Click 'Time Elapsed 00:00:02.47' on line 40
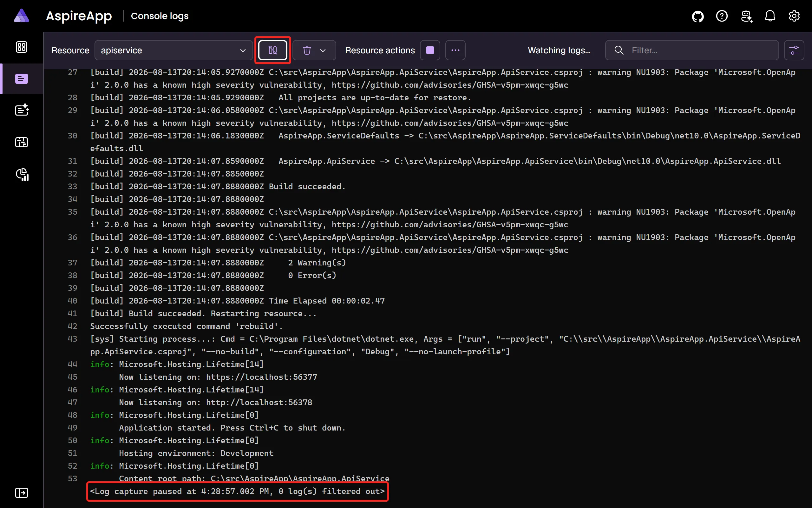Screen dimensions: 812x508 pos(327,301)
